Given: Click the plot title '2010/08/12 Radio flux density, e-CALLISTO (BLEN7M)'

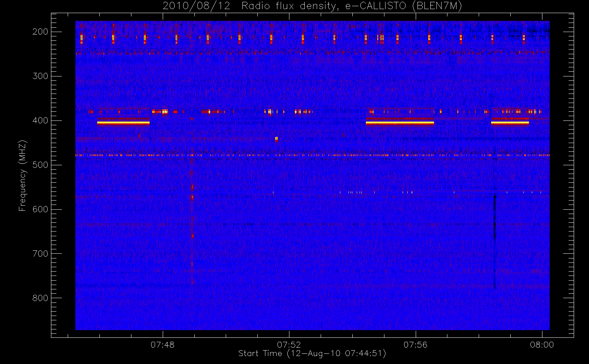Looking at the screenshot, I should (x=312, y=6).
